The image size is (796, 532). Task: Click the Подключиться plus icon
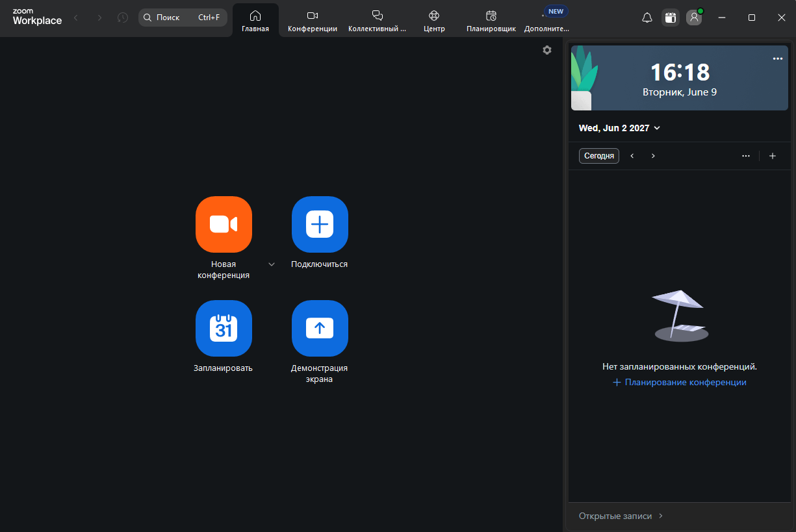[320, 224]
